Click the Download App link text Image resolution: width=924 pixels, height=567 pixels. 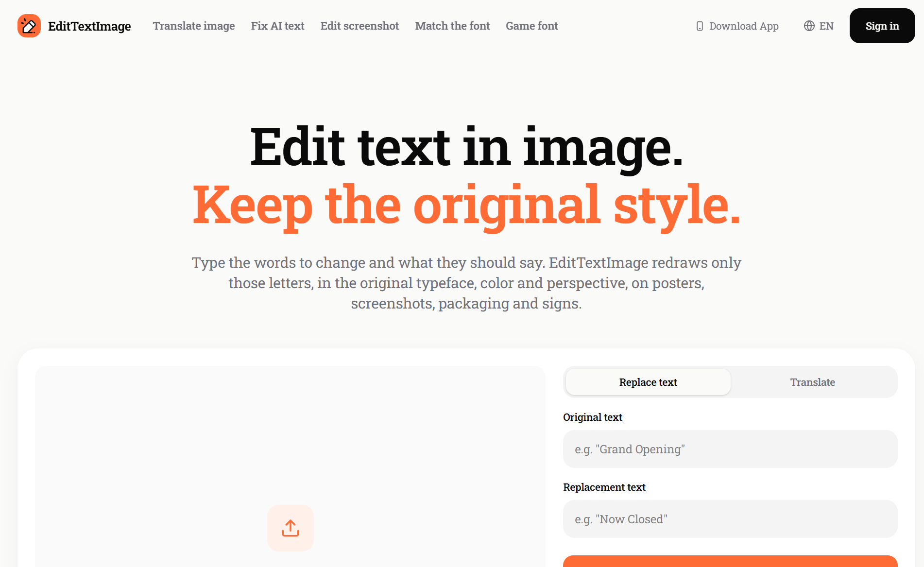[744, 26]
